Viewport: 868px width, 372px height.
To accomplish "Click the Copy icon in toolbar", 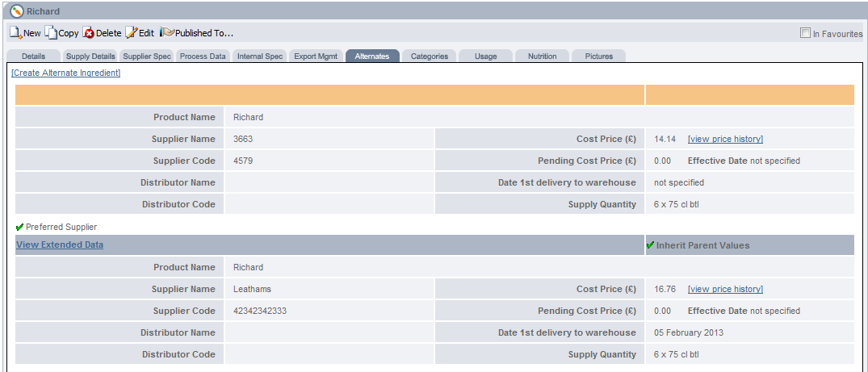I will pos(51,33).
